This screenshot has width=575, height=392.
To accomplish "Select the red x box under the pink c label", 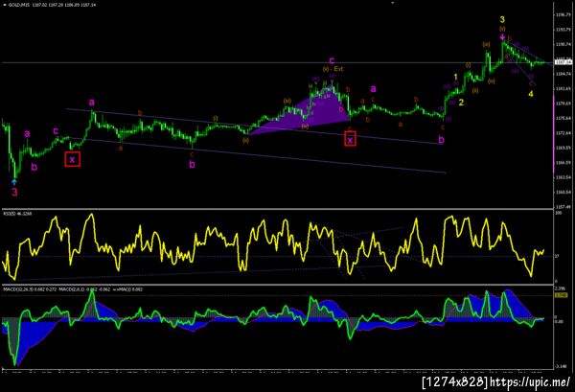I will click(x=350, y=140).
